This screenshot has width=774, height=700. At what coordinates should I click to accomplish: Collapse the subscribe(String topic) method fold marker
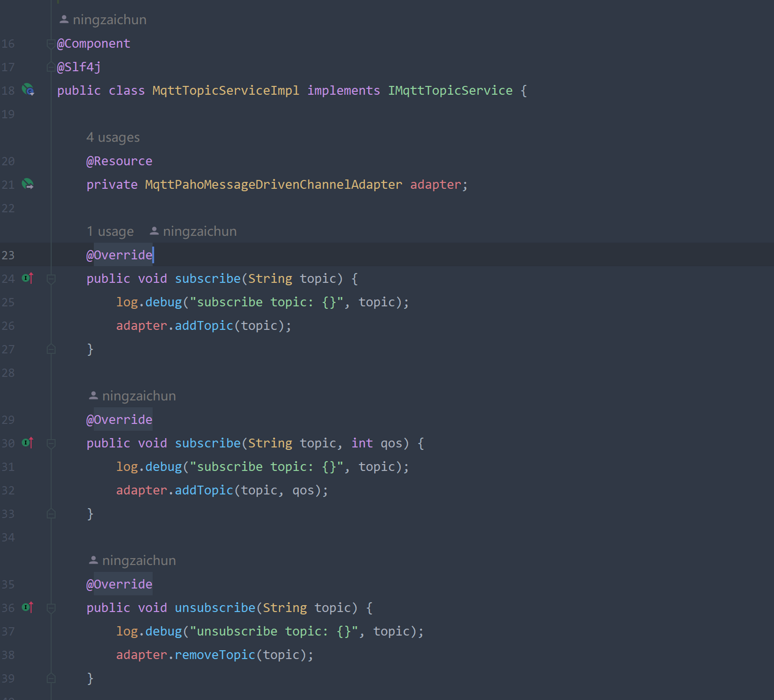coord(51,278)
